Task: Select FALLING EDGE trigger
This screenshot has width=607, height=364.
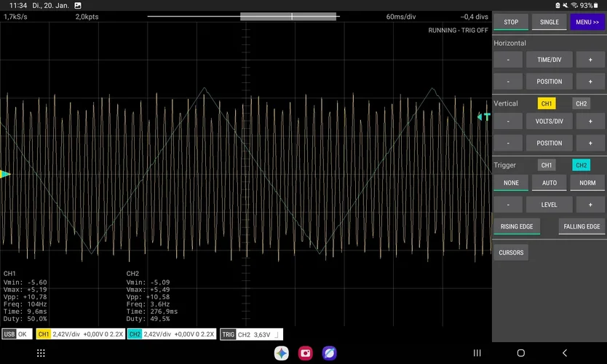Action: (x=582, y=226)
